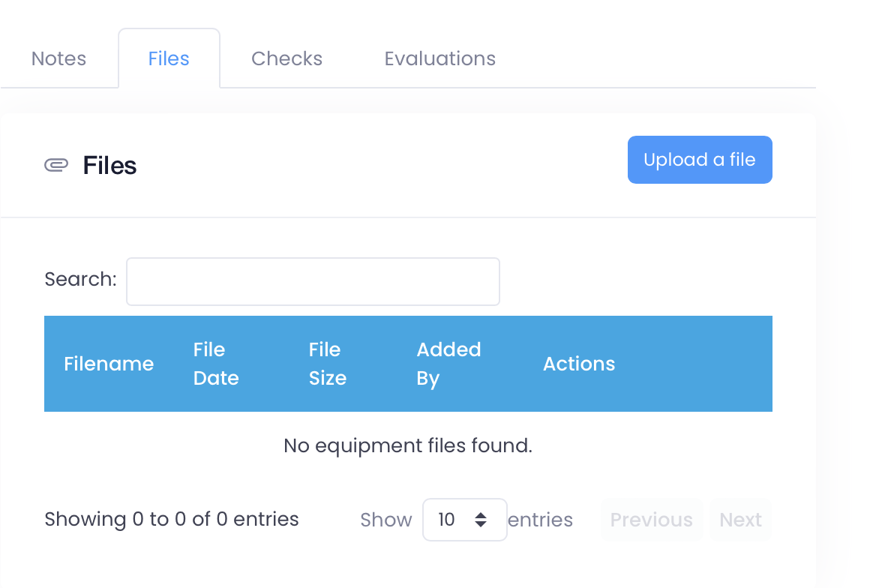Sort the table by File Date column
Viewport: 873px width, 588px height.
[x=215, y=364]
